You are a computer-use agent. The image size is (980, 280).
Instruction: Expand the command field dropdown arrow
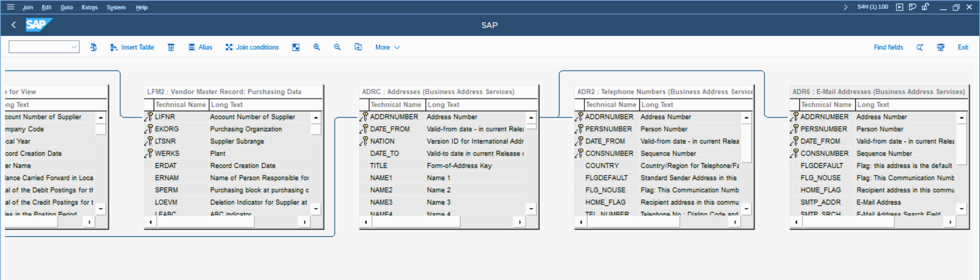pos(74,47)
